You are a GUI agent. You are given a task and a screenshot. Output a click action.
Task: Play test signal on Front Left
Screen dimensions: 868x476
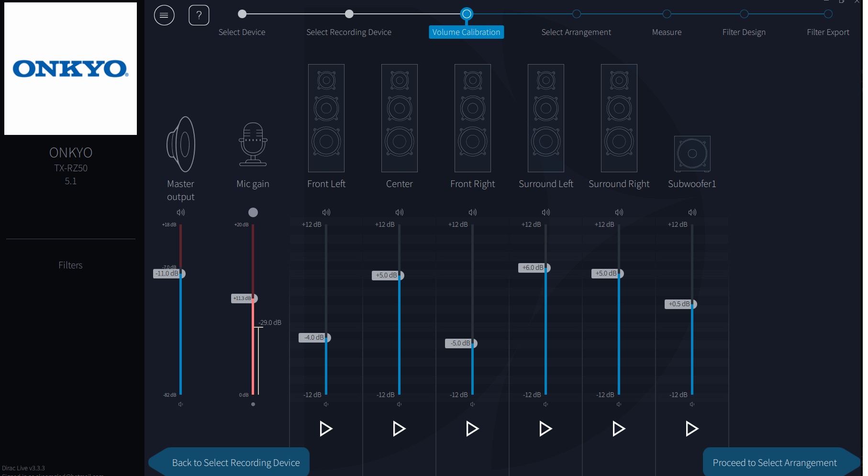[326, 429]
